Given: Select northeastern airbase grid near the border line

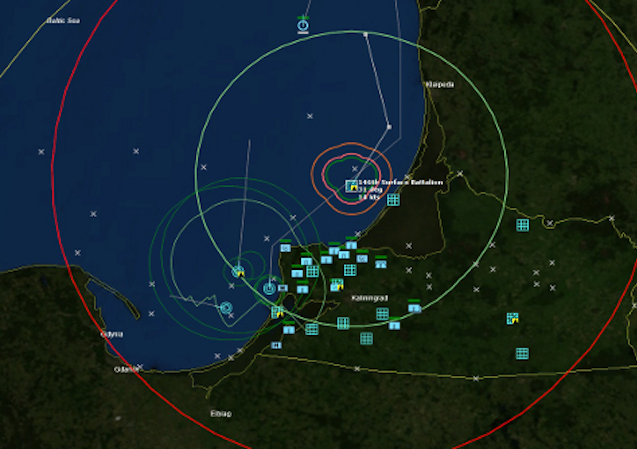Looking at the screenshot, I should [522, 225].
